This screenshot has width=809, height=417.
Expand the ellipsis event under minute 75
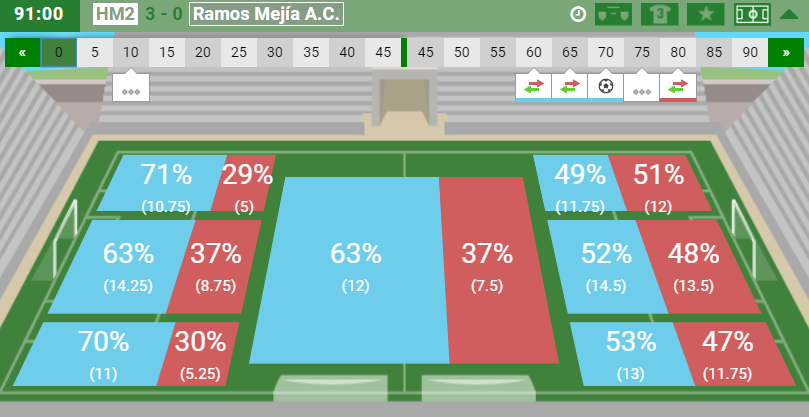(642, 88)
